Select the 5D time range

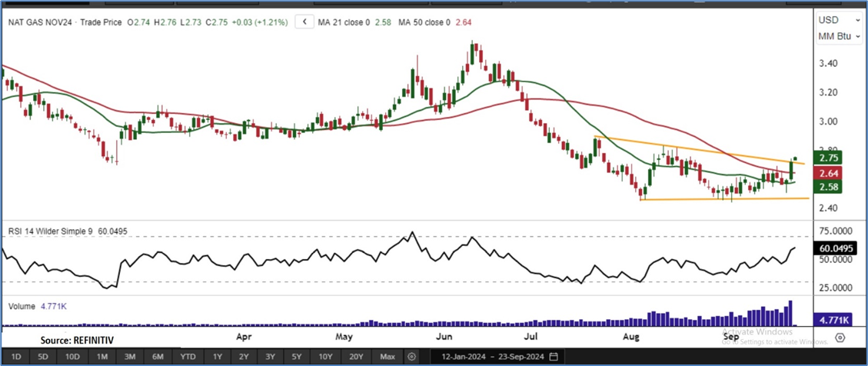point(45,356)
